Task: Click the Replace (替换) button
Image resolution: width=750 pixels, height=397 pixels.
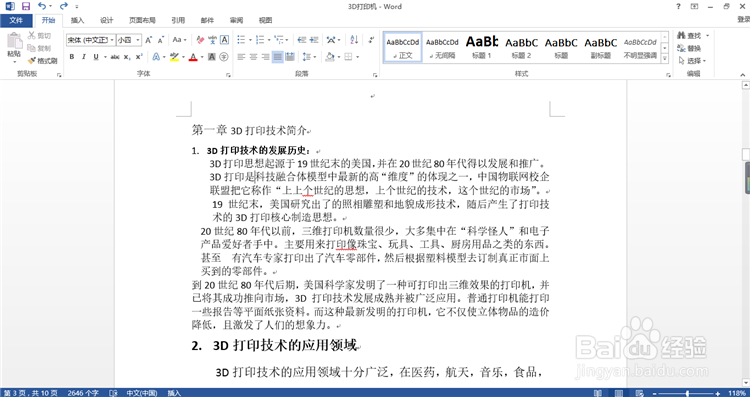Action: click(x=690, y=48)
